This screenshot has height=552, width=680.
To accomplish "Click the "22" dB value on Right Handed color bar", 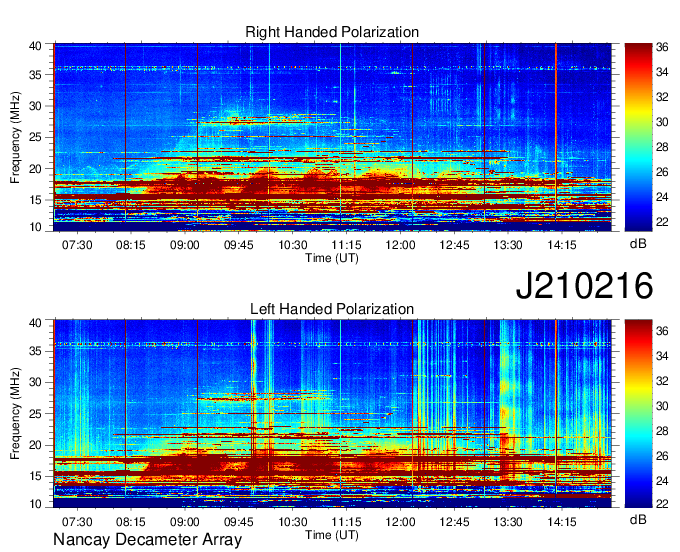I will pyautogui.click(x=662, y=222).
